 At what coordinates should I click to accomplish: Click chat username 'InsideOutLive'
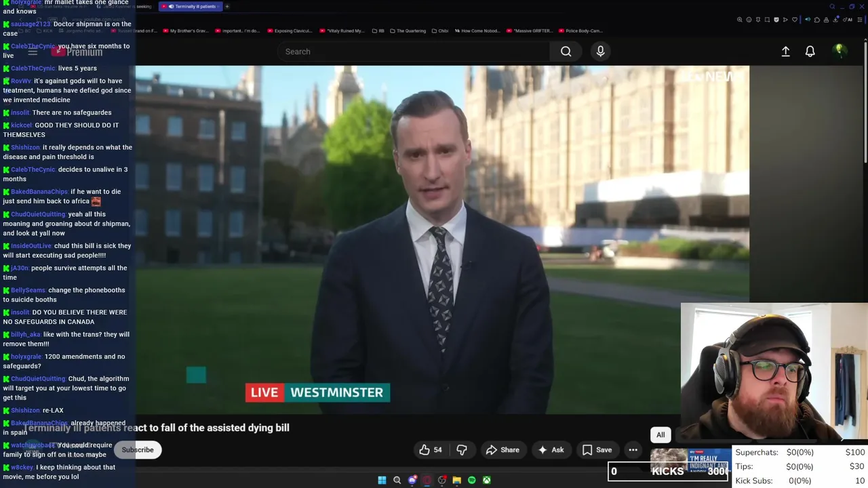31,246
